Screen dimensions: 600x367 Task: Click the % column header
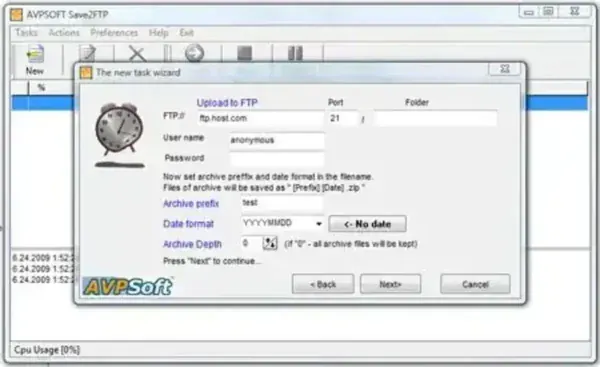point(41,88)
